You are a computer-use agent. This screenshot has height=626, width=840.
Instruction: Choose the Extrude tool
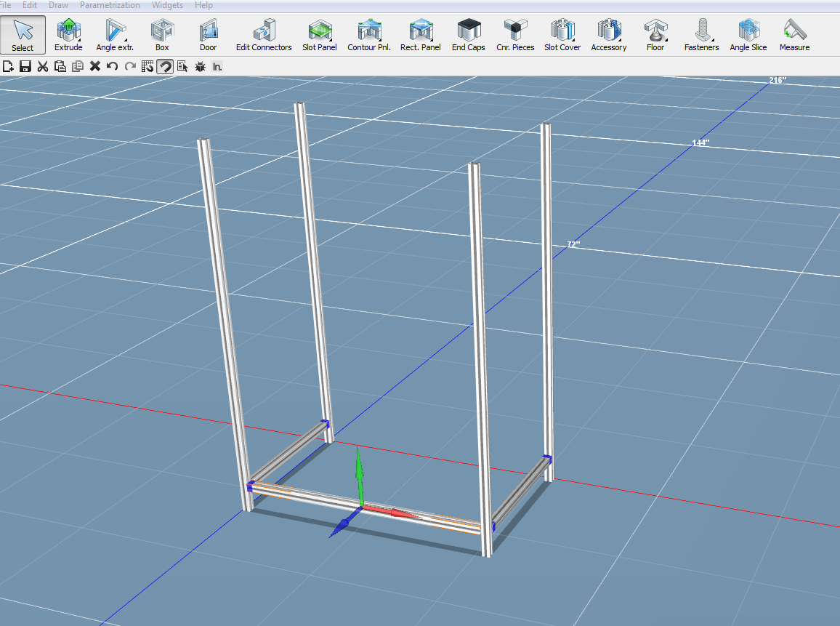[x=68, y=35]
